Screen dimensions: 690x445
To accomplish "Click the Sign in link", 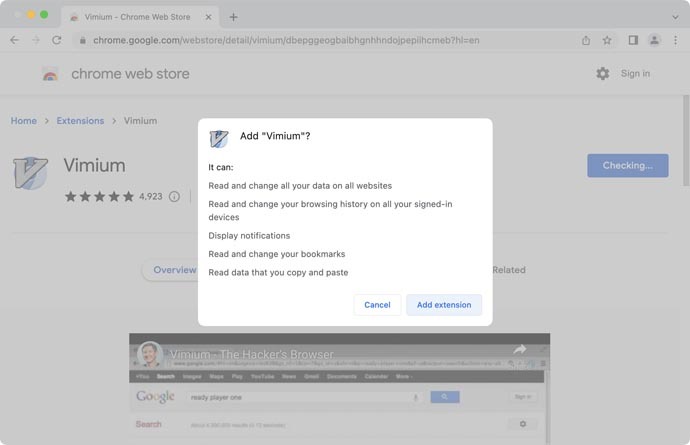I will pyautogui.click(x=635, y=74).
